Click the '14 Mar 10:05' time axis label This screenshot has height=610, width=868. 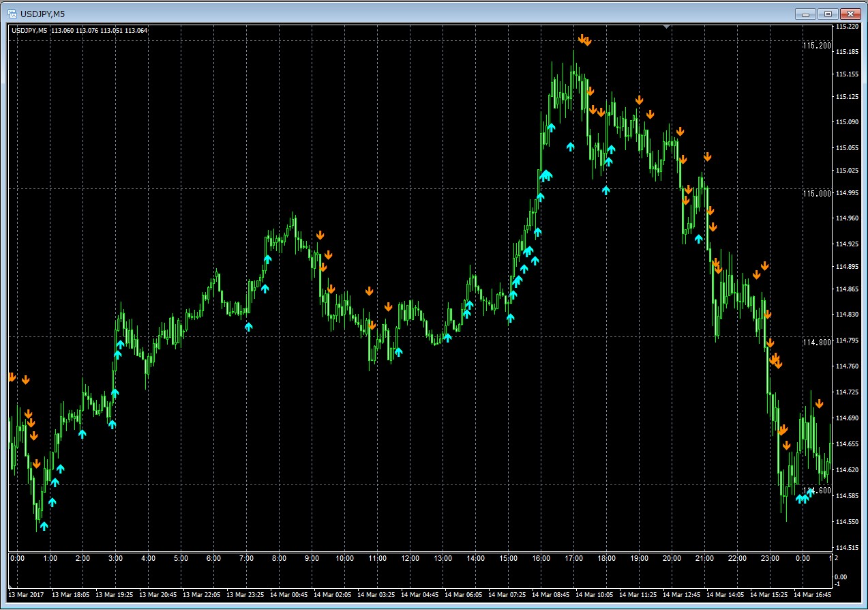coord(594,594)
